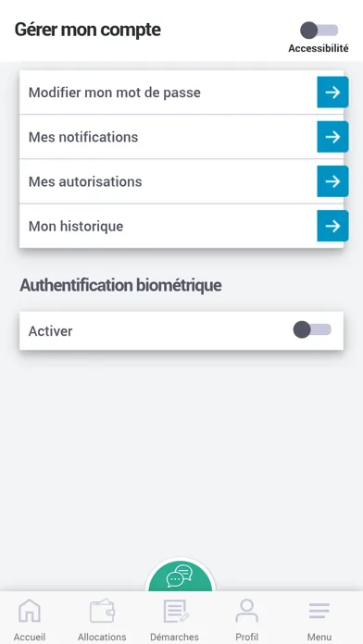Open arrow button for Mes autorisations

pyautogui.click(x=332, y=181)
